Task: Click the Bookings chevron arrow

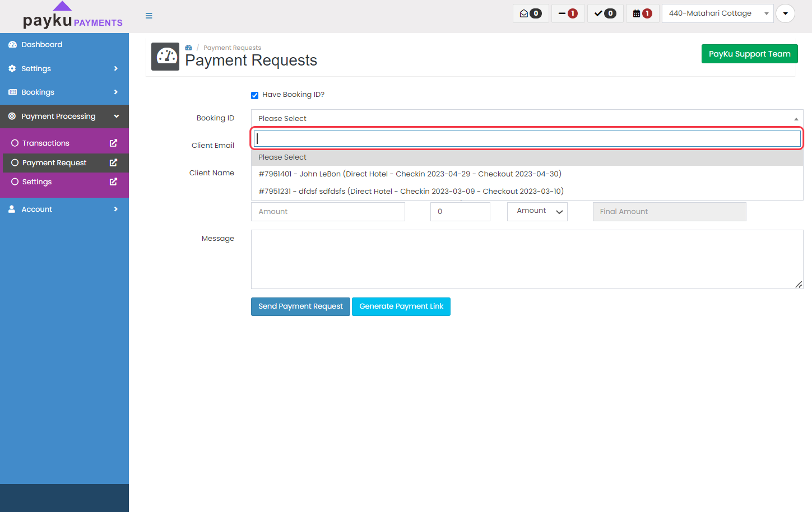Action: [116, 92]
